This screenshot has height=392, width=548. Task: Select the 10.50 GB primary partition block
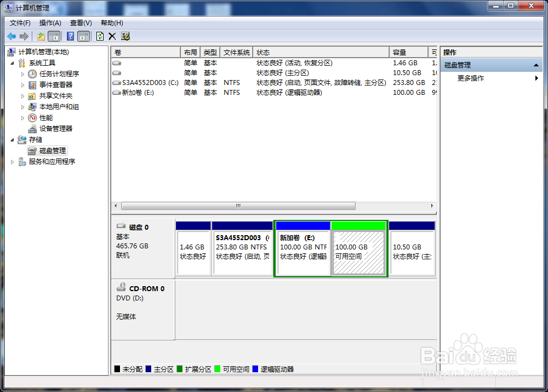point(412,248)
